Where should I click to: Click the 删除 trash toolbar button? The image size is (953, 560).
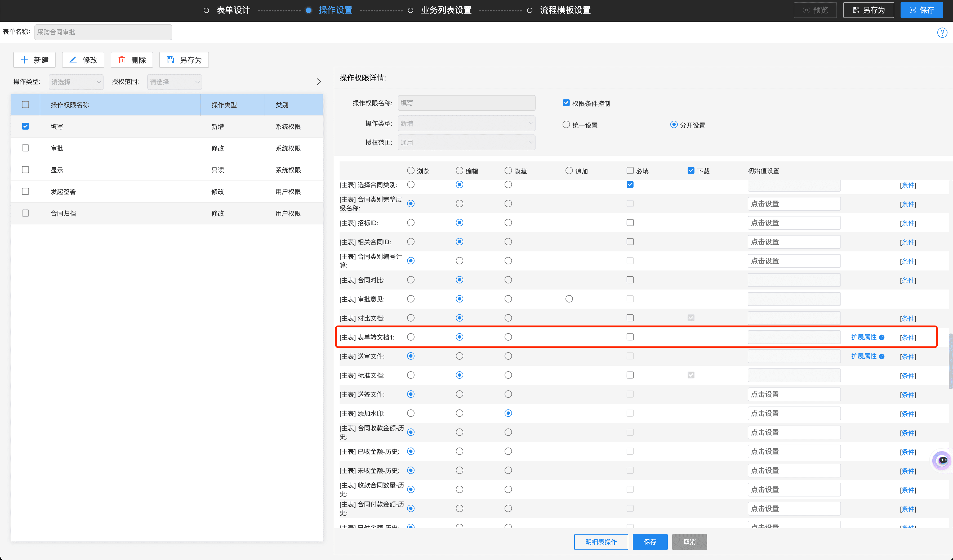coord(132,60)
